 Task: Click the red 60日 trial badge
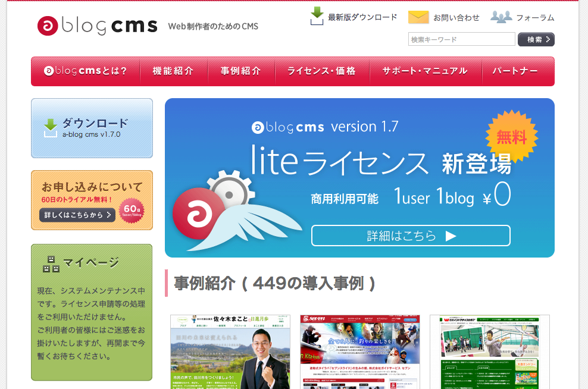pos(132,210)
